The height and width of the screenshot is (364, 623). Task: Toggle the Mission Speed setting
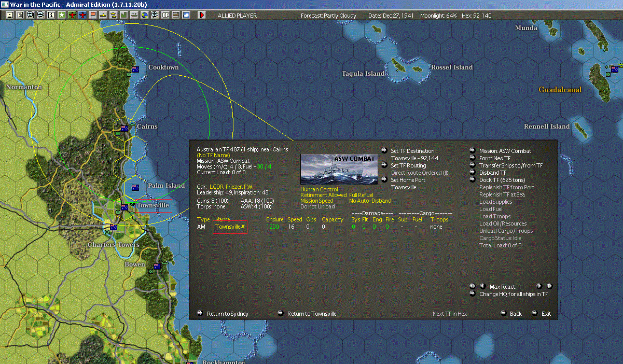[x=317, y=201]
